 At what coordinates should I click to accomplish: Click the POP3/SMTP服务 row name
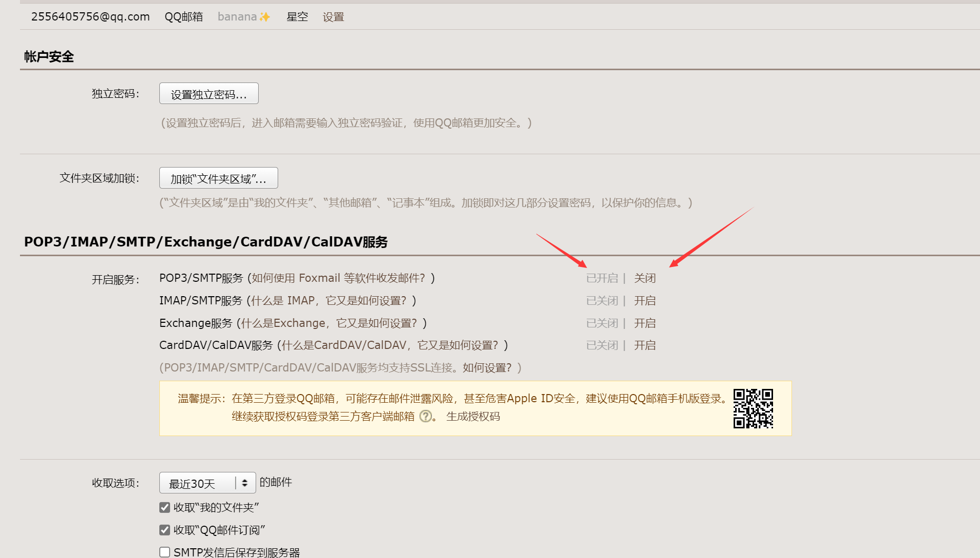tap(201, 278)
